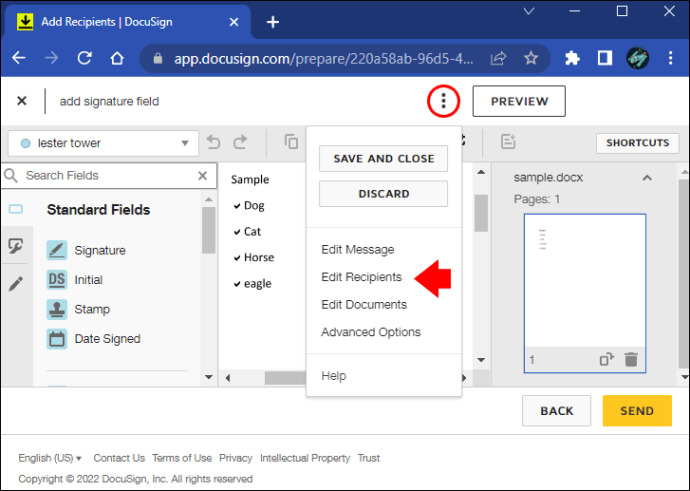Delete page 1 using trash icon
This screenshot has height=491, width=690.
pyautogui.click(x=631, y=359)
